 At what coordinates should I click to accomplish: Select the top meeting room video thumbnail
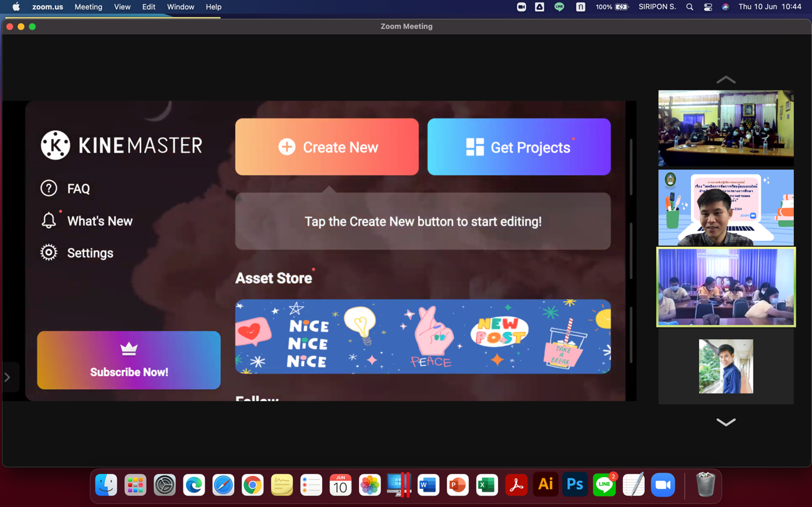tap(726, 128)
